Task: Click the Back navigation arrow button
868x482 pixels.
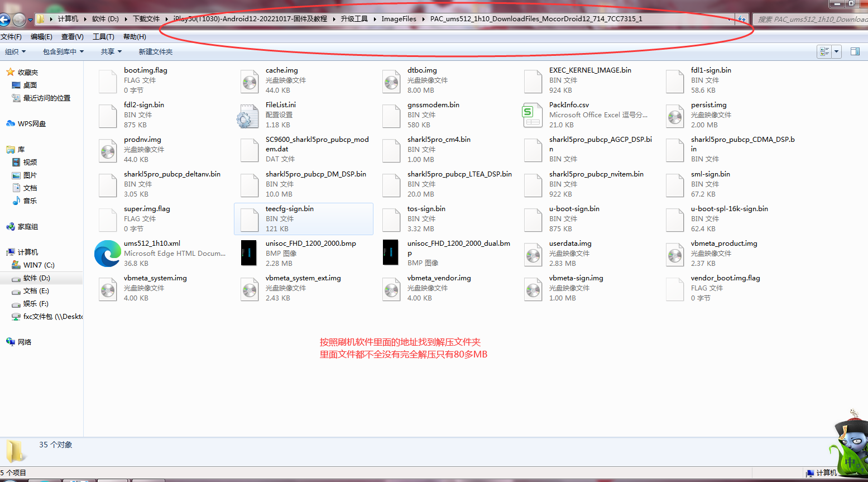Action: [x=4, y=20]
